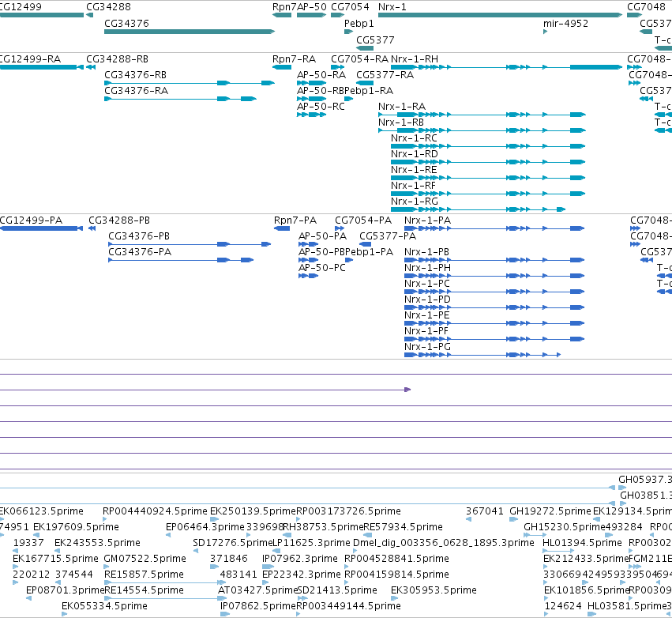The width and height of the screenshot is (672, 618).
Task: Open the Nrx-1-RH transcript label
Action: click(415, 58)
